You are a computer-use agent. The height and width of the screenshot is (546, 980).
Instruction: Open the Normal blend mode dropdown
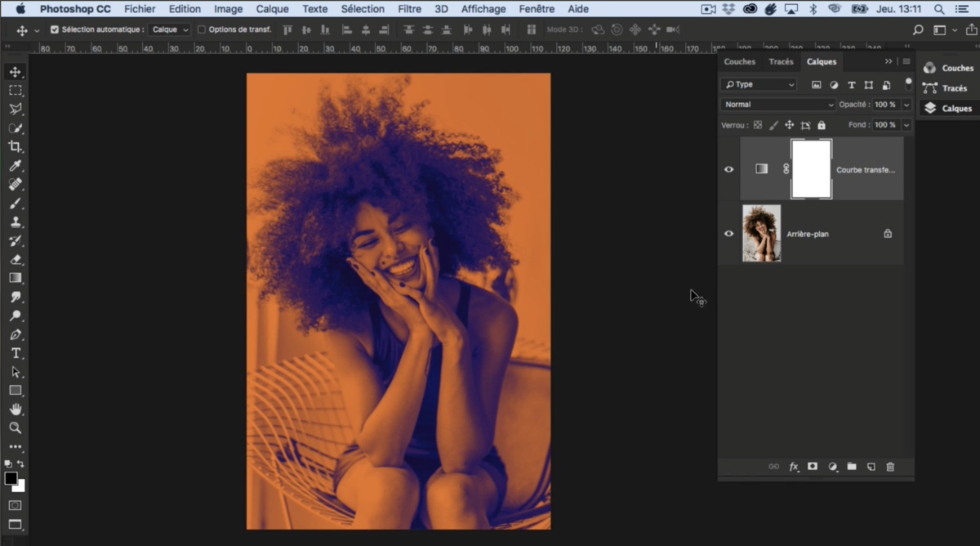coord(778,105)
